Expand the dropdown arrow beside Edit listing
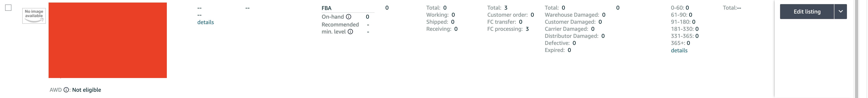Screen dimensions: 868x98 point(841,12)
